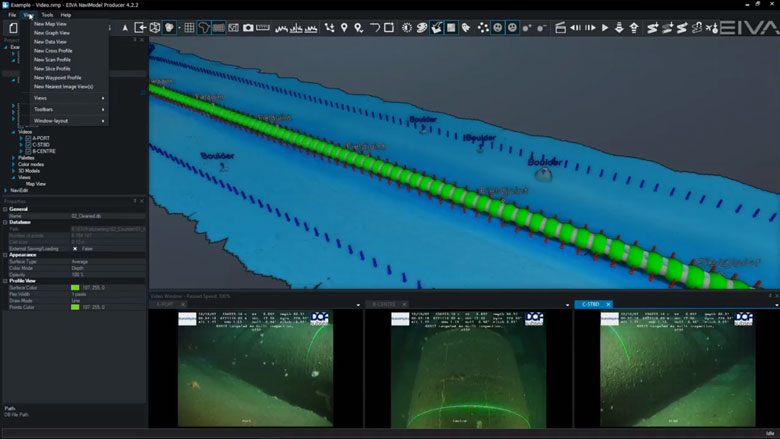Expand the Palettes tree node
The width and height of the screenshot is (780, 439).
point(14,157)
